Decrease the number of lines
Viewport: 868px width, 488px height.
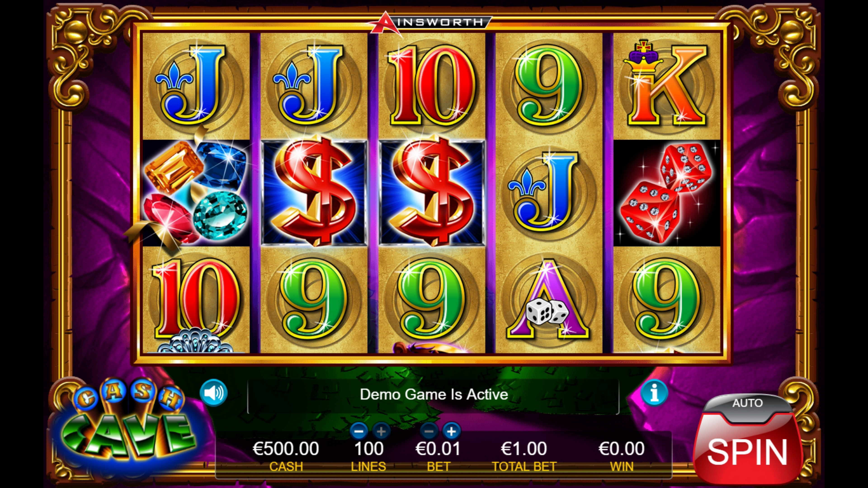pyautogui.click(x=359, y=431)
